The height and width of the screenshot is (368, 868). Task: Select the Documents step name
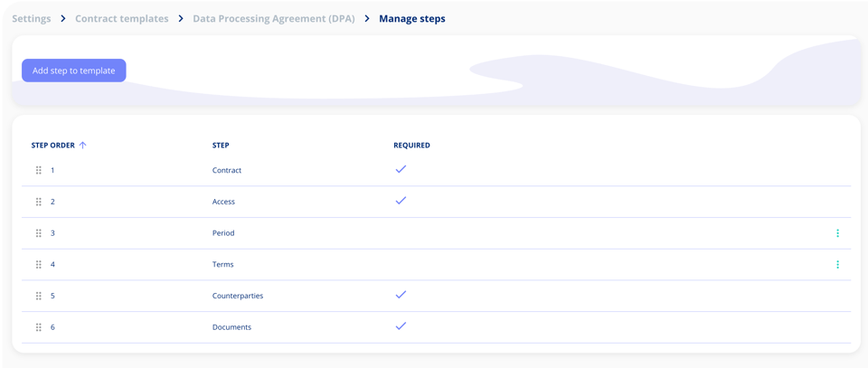point(232,327)
